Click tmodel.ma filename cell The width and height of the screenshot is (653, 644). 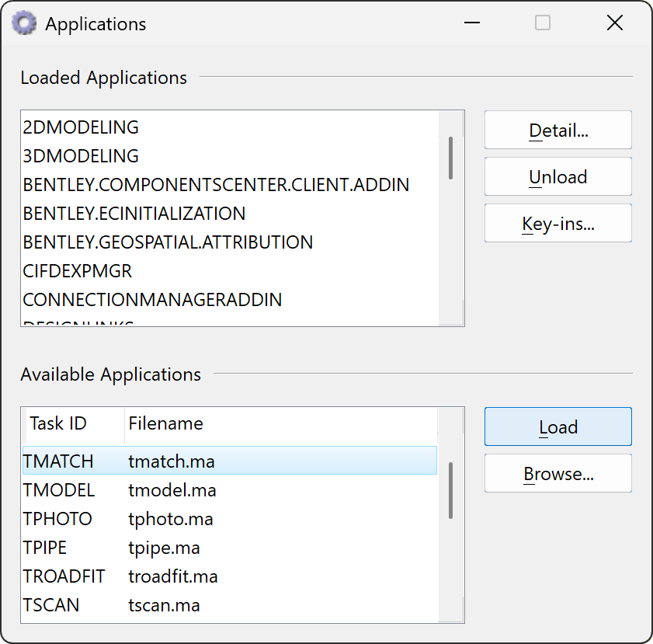(x=172, y=490)
